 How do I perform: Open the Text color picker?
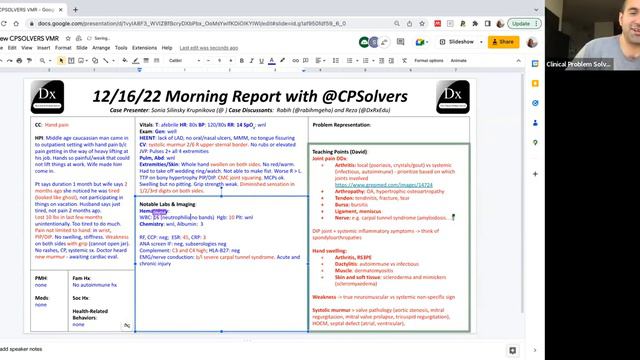272,61
